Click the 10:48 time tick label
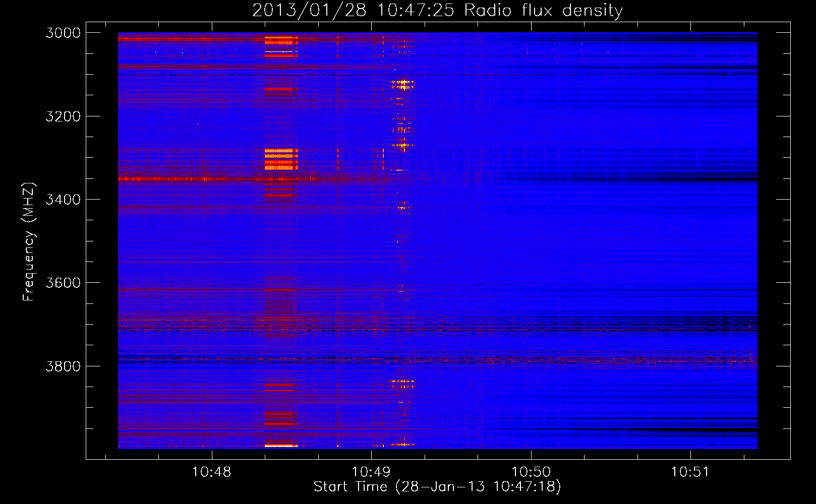The image size is (816, 504). (212, 472)
